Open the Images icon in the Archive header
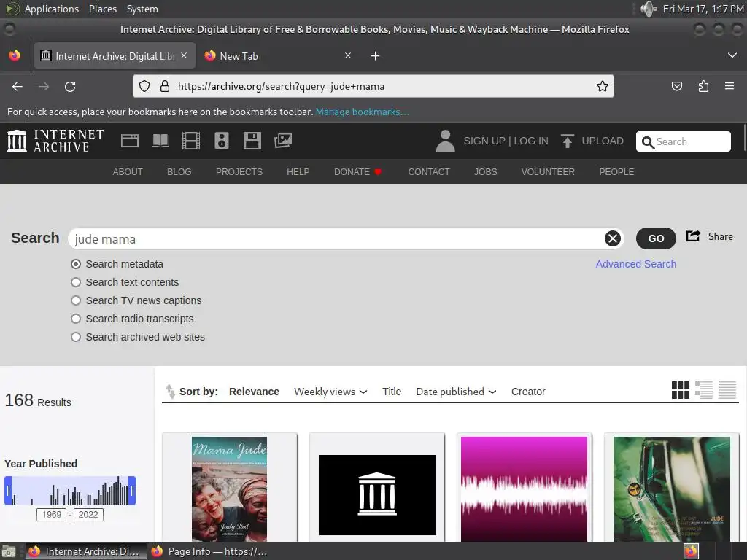Viewport: 747px width, 560px height. [x=283, y=141]
